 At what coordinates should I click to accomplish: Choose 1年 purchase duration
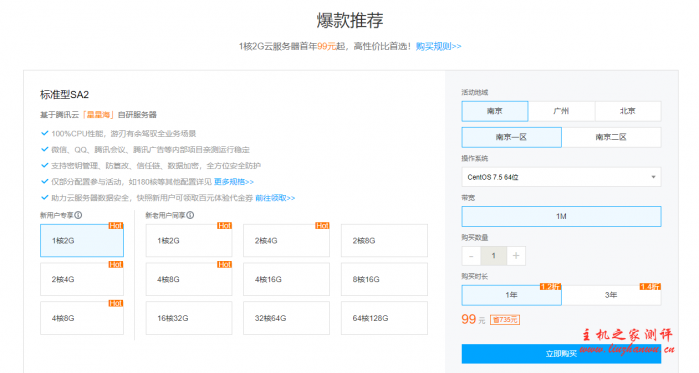[x=511, y=295]
